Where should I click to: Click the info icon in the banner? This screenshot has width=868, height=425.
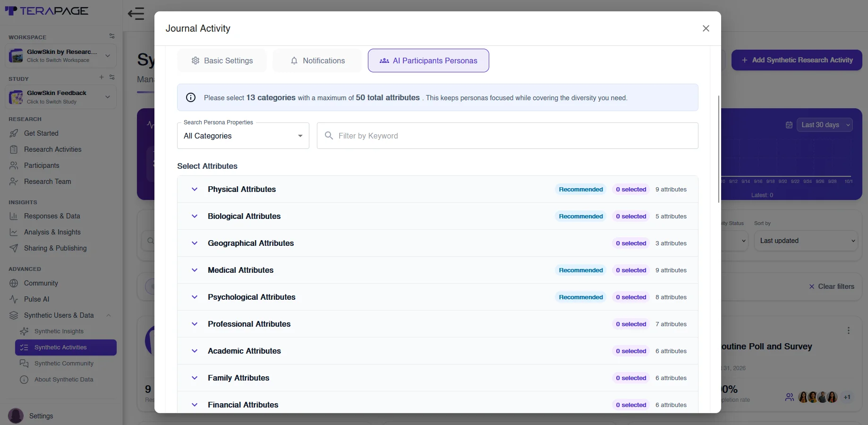(x=191, y=97)
